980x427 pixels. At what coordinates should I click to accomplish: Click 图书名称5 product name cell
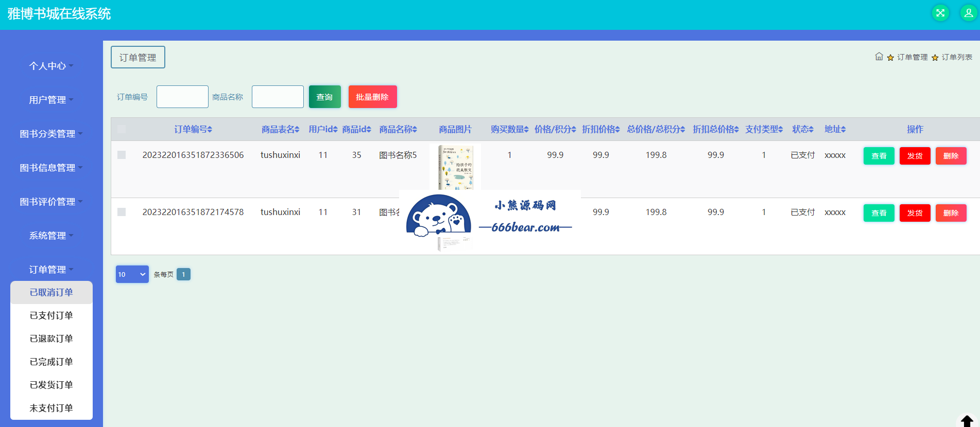click(398, 155)
